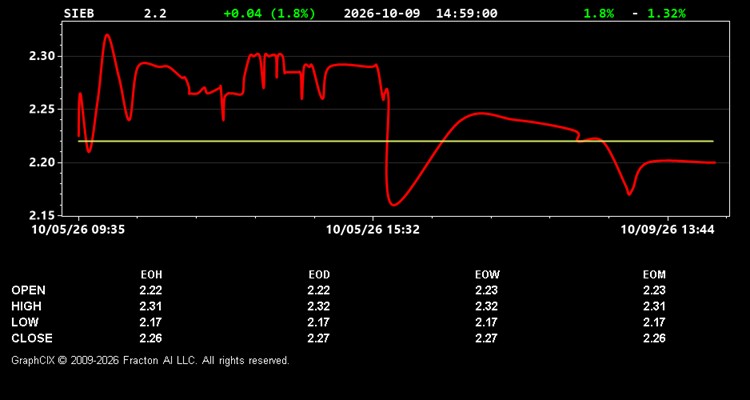Click the SIEB ticker symbol
The width and height of the screenshot is (750, 400).
[x=79, y=13]
